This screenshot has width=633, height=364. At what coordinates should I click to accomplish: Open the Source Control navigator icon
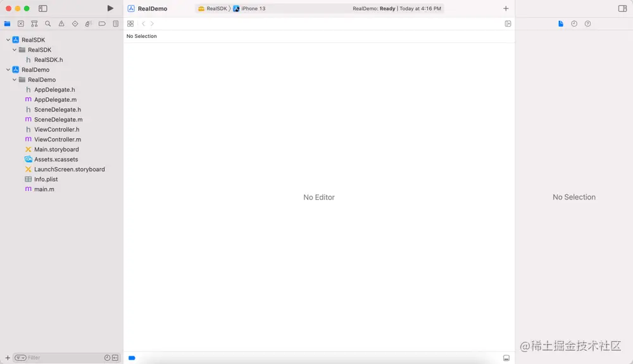pos(21,24)
